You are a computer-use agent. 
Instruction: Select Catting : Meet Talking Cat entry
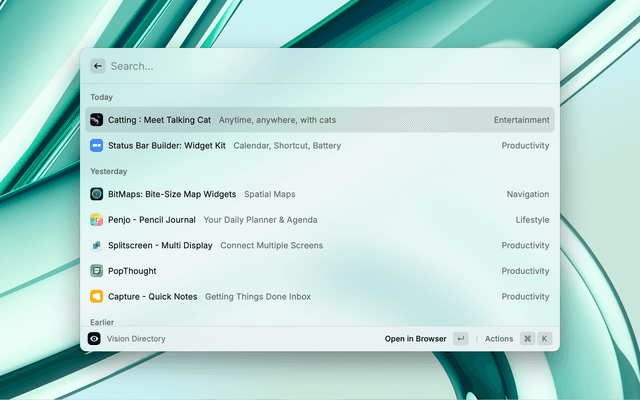click(x=320, y=120)
